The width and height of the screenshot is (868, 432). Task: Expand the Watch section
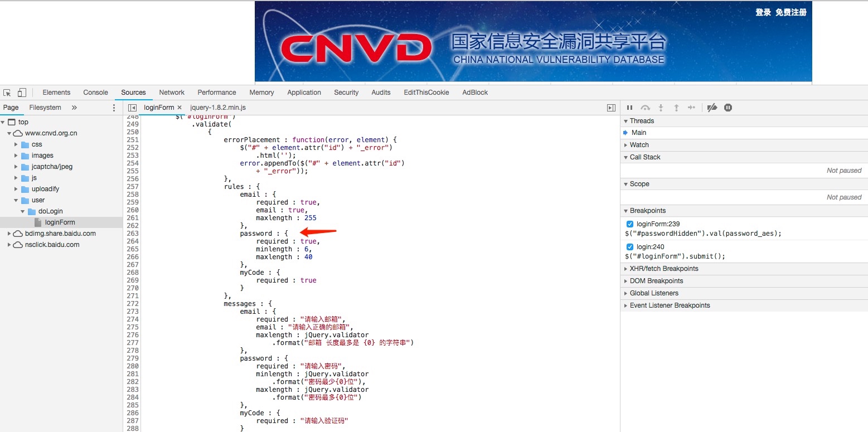[x=639, y=145]
